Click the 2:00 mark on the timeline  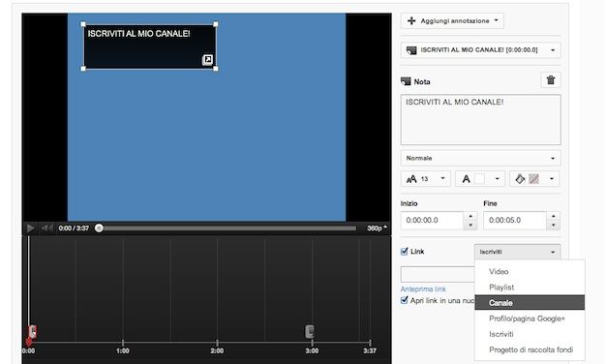(217, 343)
